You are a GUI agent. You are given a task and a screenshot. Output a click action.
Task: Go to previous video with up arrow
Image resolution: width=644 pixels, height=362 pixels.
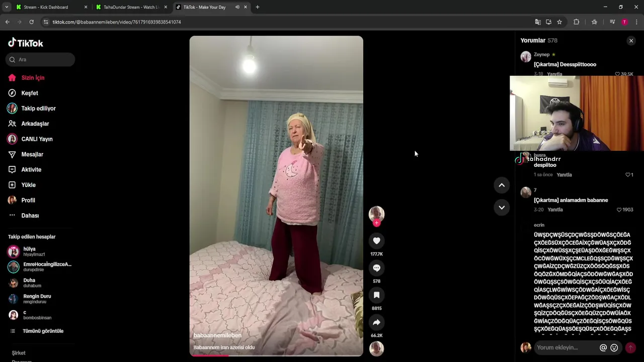pyautogui.click(x=502, y=185)
